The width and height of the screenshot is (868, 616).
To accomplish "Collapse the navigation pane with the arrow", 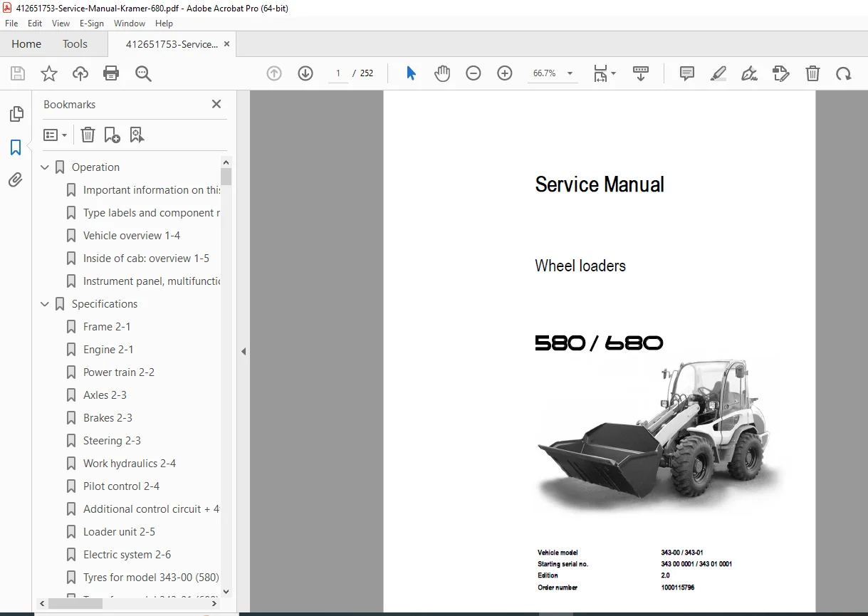I will coord(244,351).
